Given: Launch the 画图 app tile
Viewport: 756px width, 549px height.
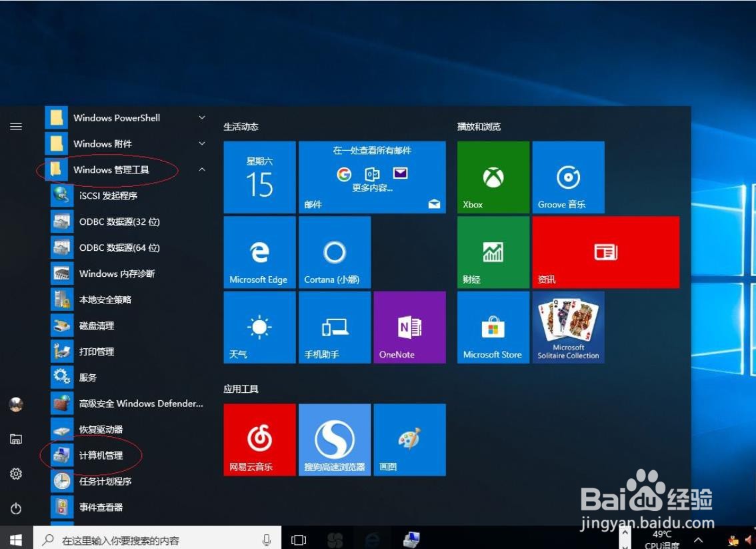Looking at the screenshot, I should pyautogui.click(x=409, y=438).
